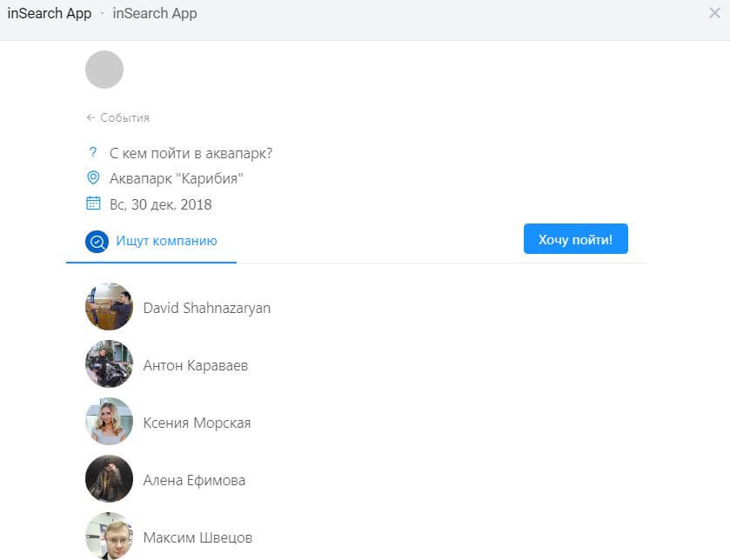Open David Shahnazaryan profile name
730x560 pixels.
(x=207, y=308)
